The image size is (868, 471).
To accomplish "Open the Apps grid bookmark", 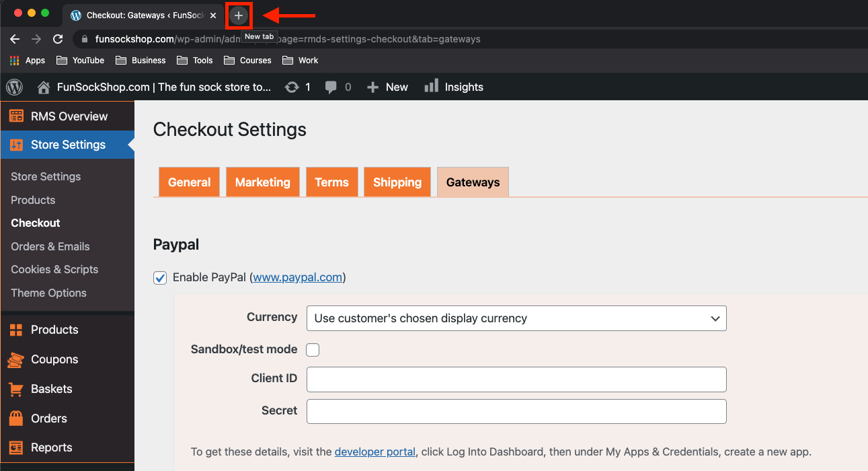I will point(28,61).
